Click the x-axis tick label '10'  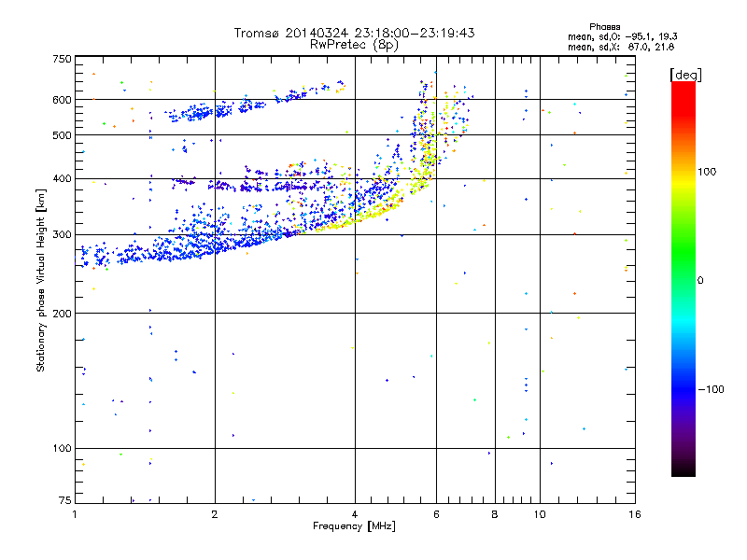click(540, 514)
